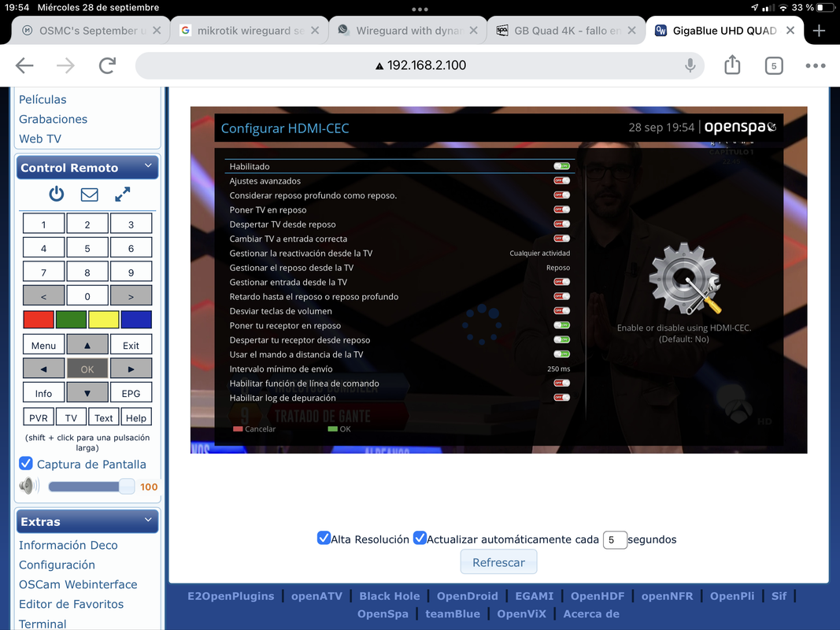Open the OpenSpa footer link

(383, 614)
